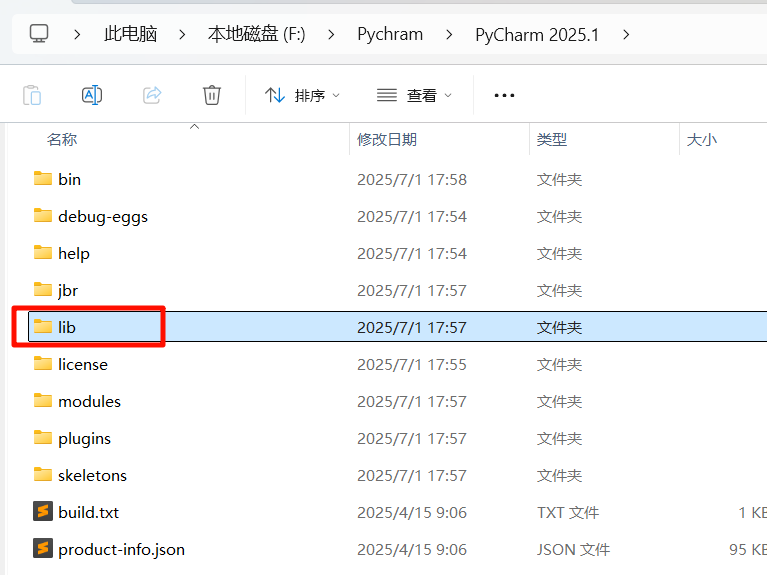This screenshot has width=767, height=575.
Task: Select the build.txt file name
Action: coord(89,512)
